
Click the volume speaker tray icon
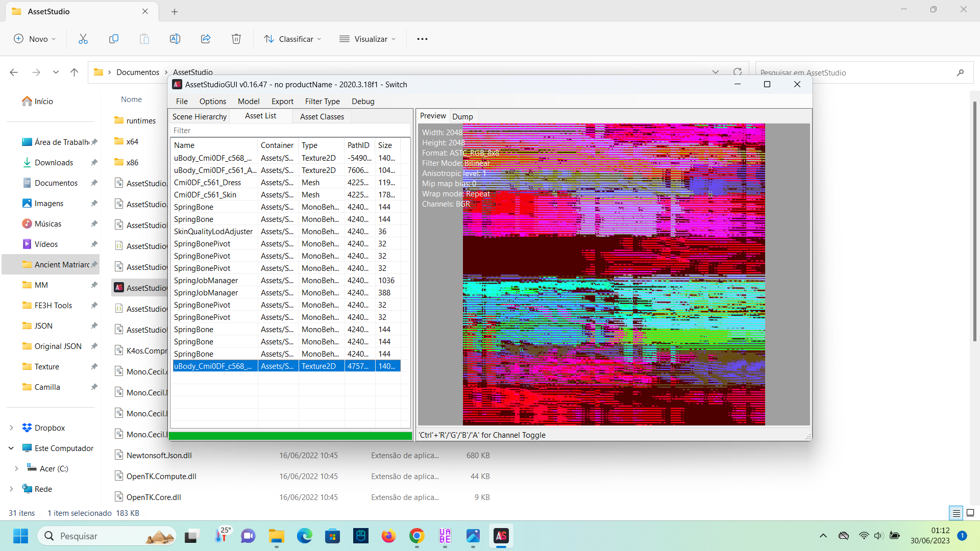click(x=878, y=536)
